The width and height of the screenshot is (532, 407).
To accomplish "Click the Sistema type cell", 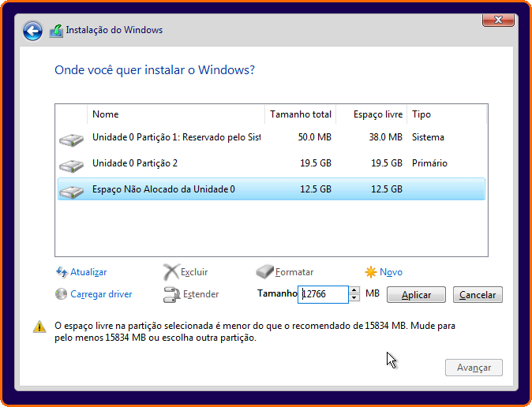I will pyautogui.click(x=428, y=137).
